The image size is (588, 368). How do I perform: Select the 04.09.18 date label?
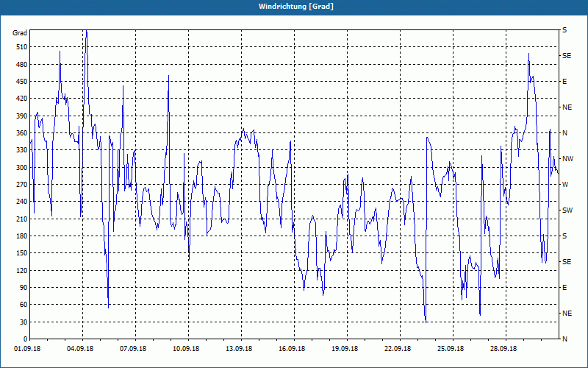pyautogui.click(x=80, y=349)
